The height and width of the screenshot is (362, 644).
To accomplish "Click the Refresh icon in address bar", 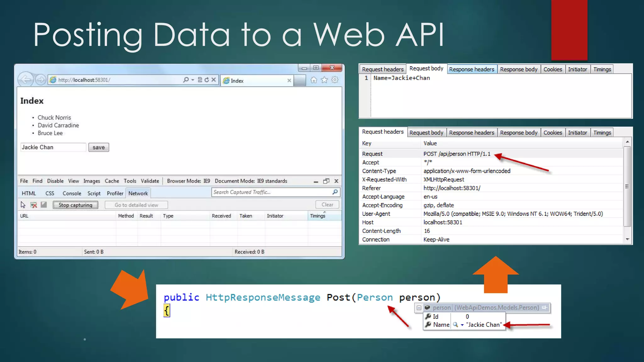I will [207, 80].
